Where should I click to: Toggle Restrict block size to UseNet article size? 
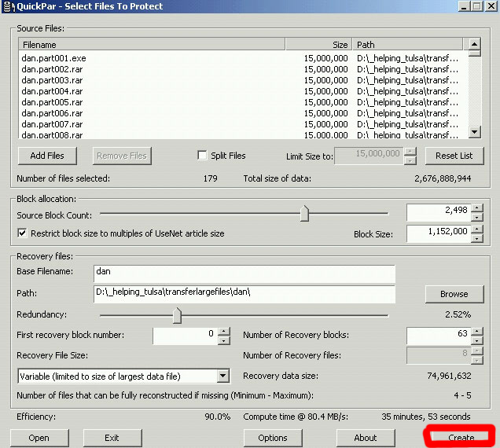coord(22,233)
